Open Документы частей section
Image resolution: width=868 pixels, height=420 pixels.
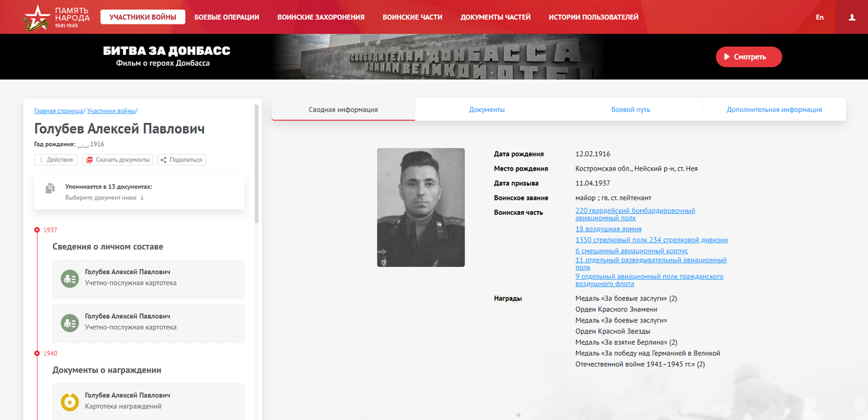coord(495,17)
